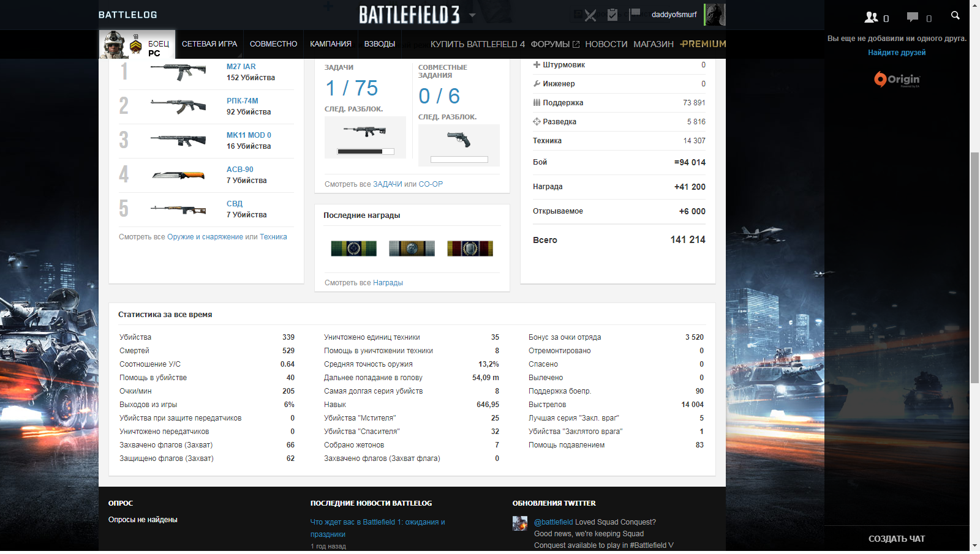
Task: Click the Twitter avatar thumbnail
Action: (x=520, y=523)
